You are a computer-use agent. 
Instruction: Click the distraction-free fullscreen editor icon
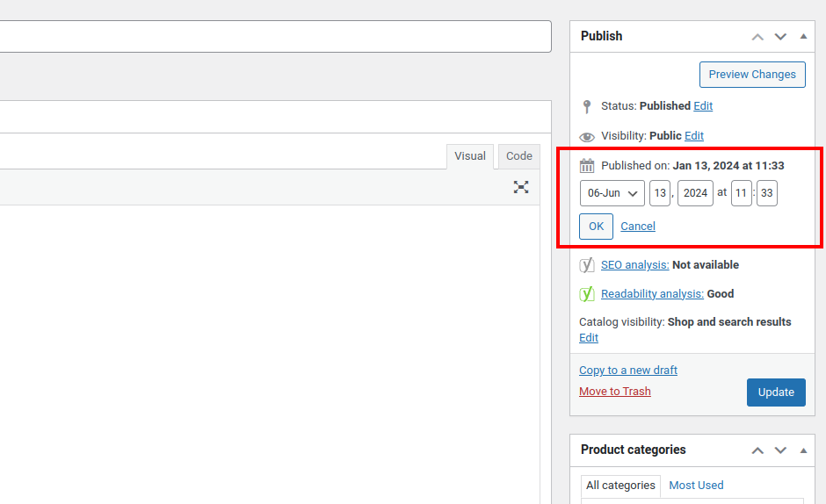521,187
